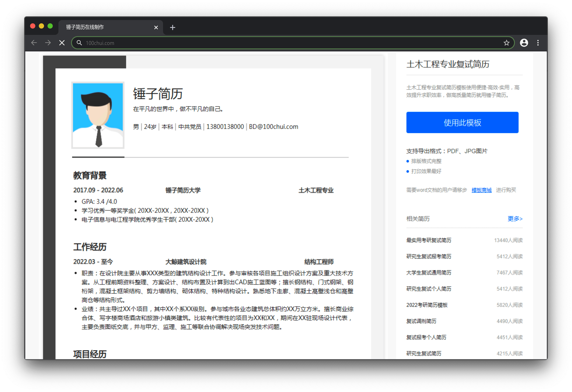This screenshot has height=392, width=572.
Task: Open the browser profile account icon
Action: point(524,43)
